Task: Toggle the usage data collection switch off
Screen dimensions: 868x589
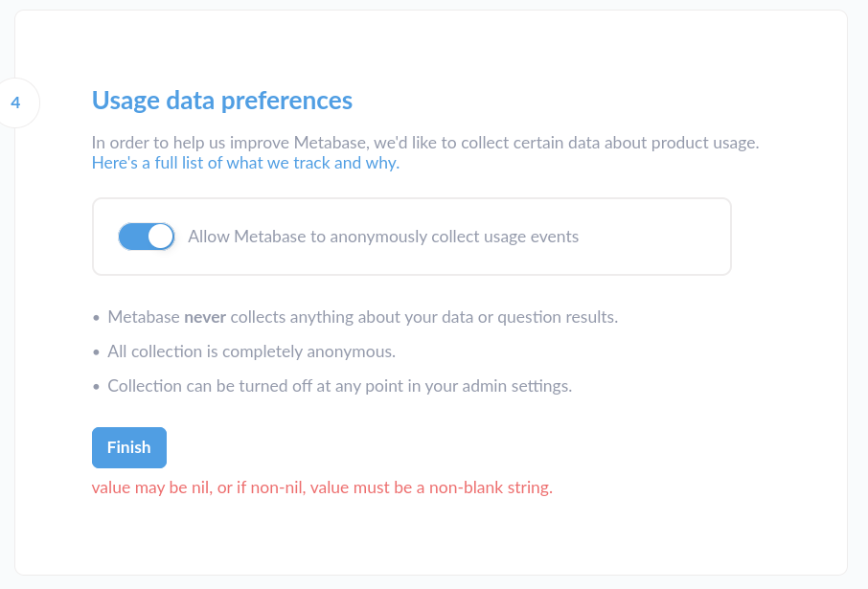Action: [146, 236]
